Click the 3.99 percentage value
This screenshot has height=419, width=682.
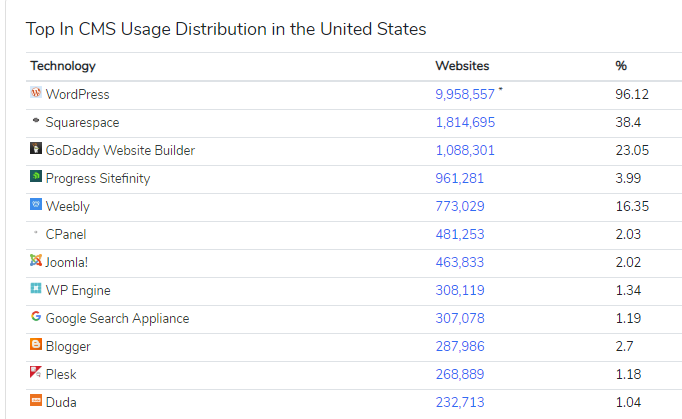(x=628, y=178)
